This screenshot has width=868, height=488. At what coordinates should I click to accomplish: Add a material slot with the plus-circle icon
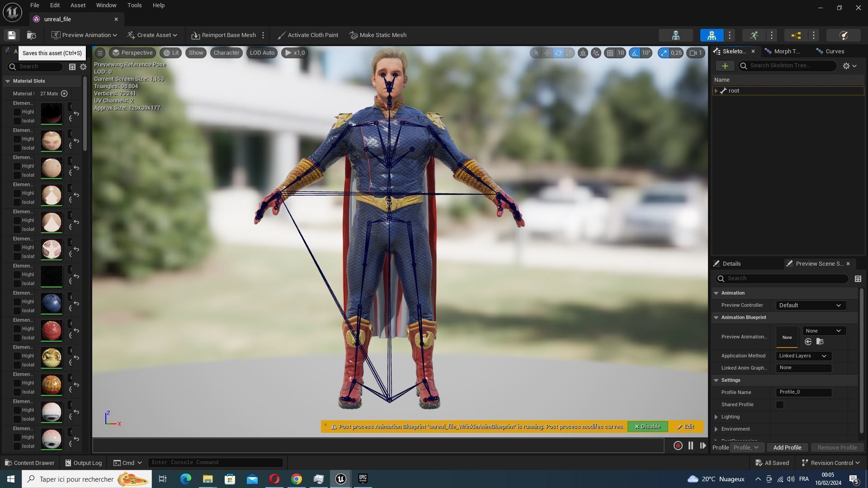tap(64, 94)
